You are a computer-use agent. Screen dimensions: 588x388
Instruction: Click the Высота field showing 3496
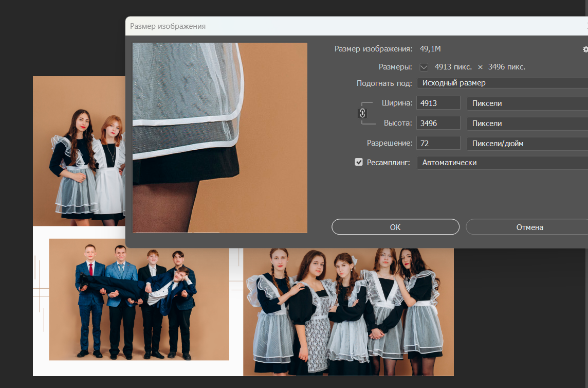point(438,123)
